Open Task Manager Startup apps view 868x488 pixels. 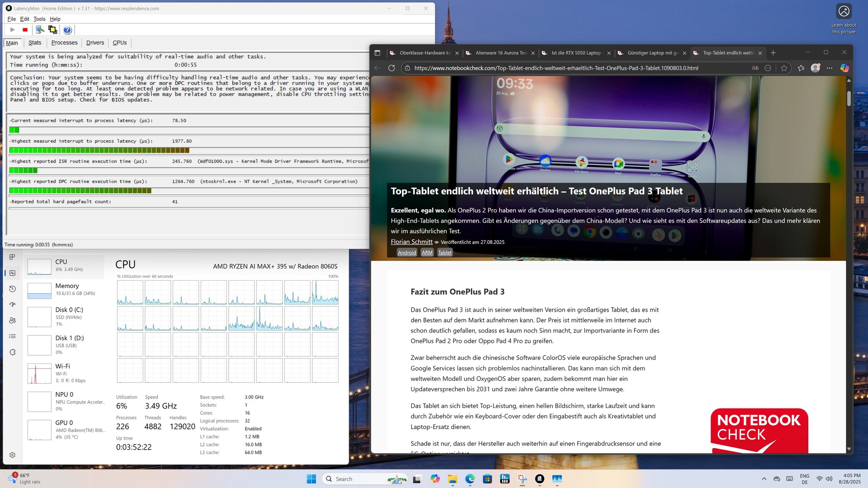[x=13, y=305]
